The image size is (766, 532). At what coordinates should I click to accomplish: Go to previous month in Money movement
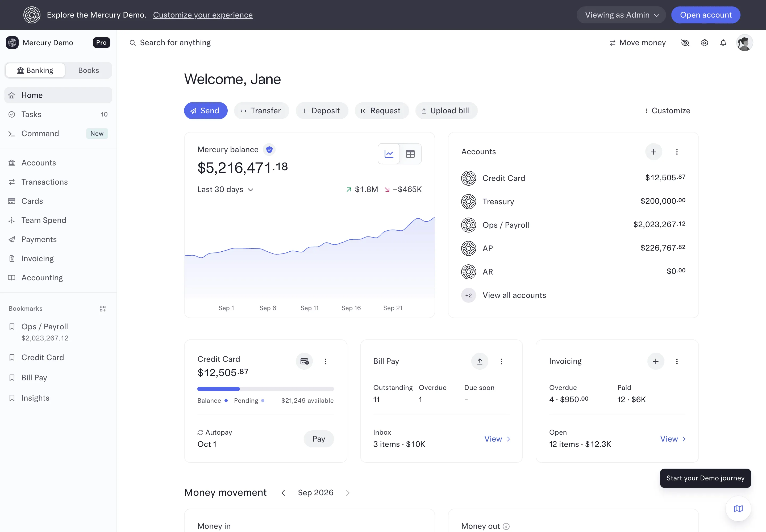pyautogui.click(x=283, y=493)
